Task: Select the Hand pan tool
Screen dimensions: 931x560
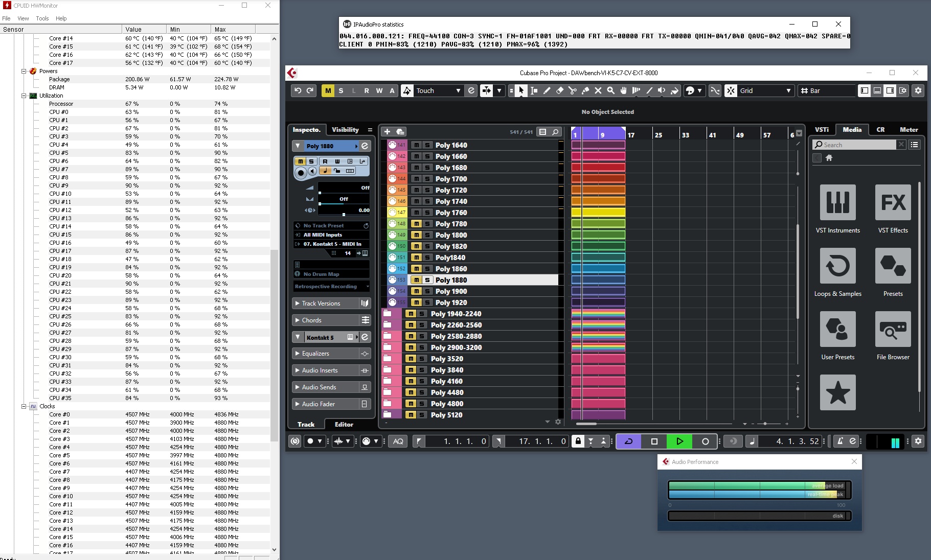Action: [x=623, y=90]
